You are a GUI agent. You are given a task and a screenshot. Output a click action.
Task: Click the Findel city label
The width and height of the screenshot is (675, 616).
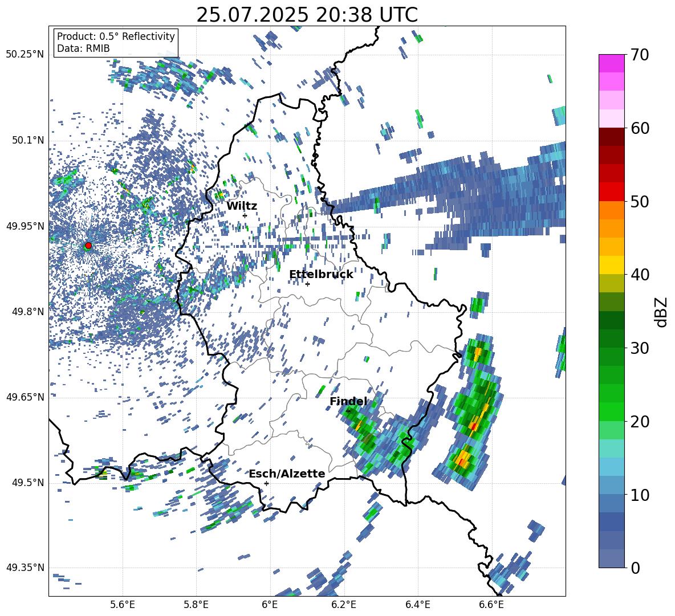(348, 401)
